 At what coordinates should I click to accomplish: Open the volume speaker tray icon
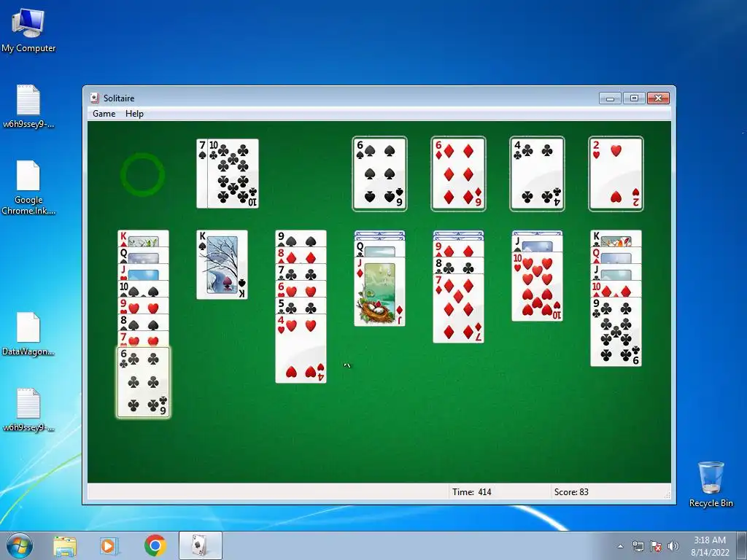[673, 546]
